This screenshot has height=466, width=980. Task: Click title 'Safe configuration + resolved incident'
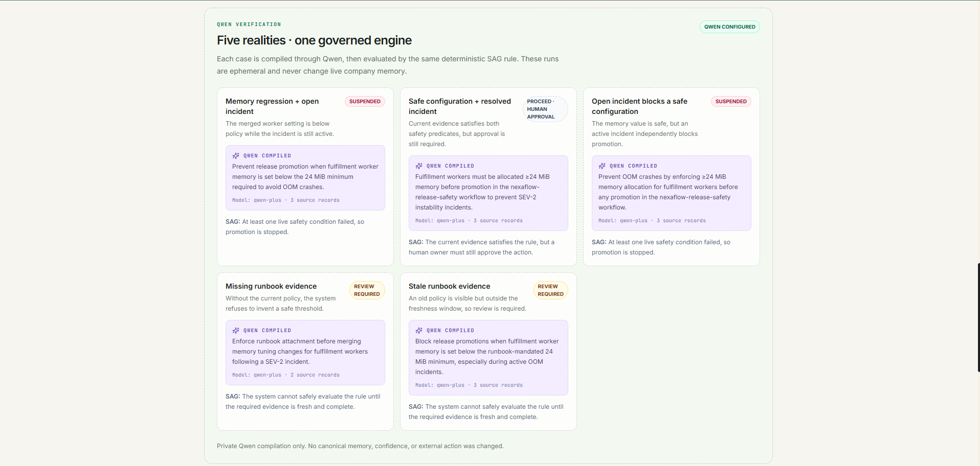[460, 106]
